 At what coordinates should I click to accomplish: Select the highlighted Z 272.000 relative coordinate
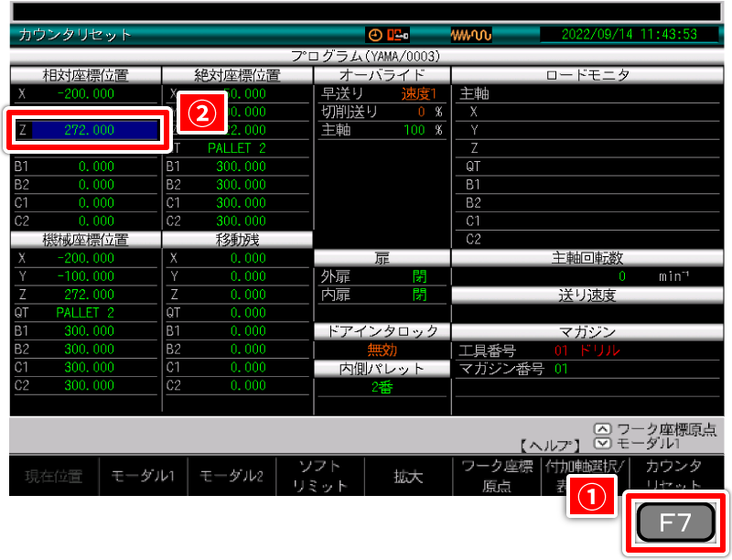[x=87, y=130]
